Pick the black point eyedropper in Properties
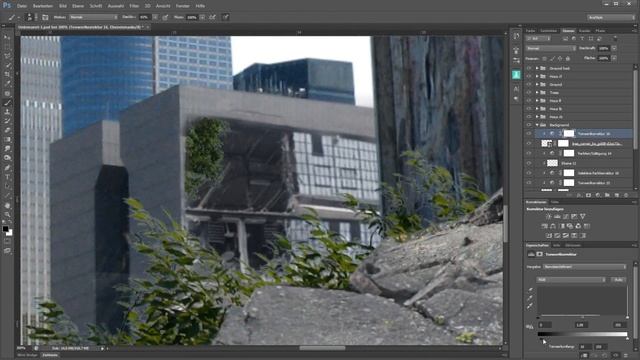This screenshot has width=640, height=360. pyautogui.click(x=531, y=290)
